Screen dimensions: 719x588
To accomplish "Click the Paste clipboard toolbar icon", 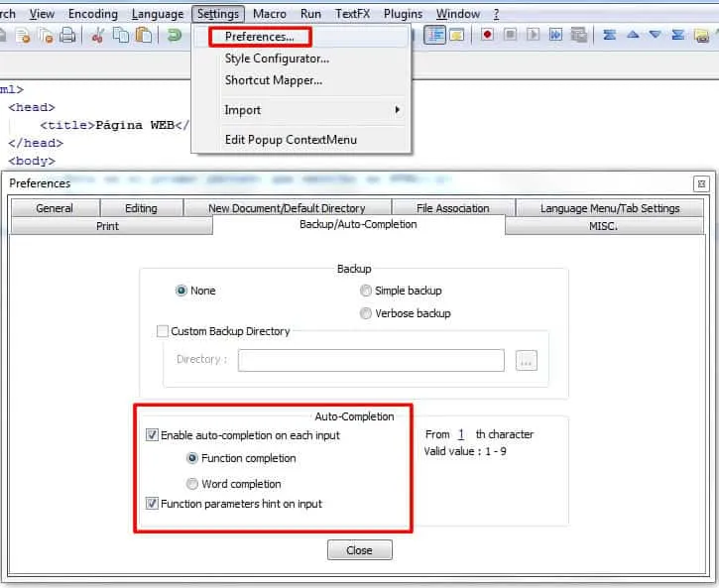I will (144, 36).
